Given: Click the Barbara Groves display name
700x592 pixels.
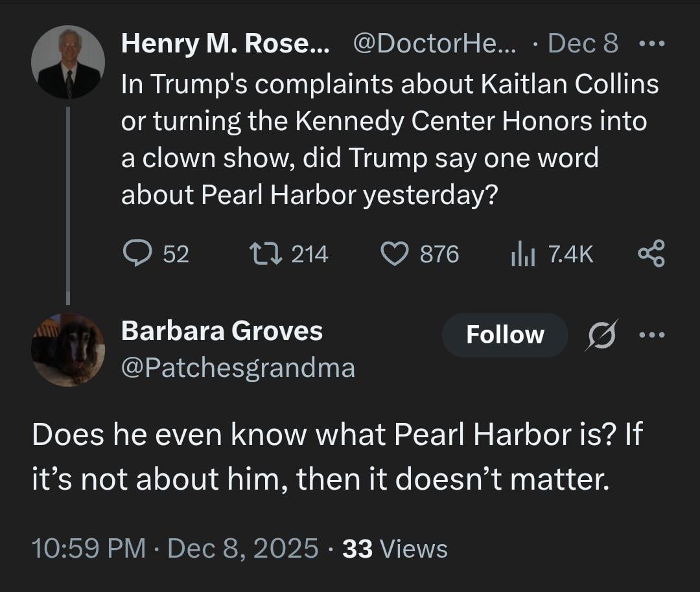Looking at the screenshot, I should click(x=222, y=331).
